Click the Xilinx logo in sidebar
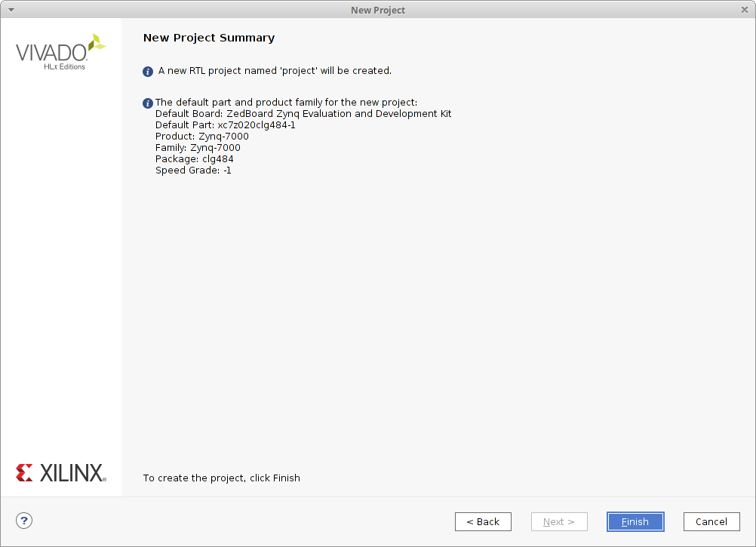 pyautogui.click(x=61, y=473)
